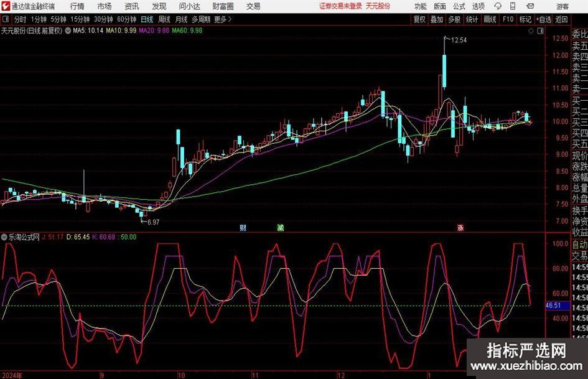The width and height of the screenshot is (588, 379).
Task: Click the month 12 marker on time axis
Action: (x=341, y=375)
